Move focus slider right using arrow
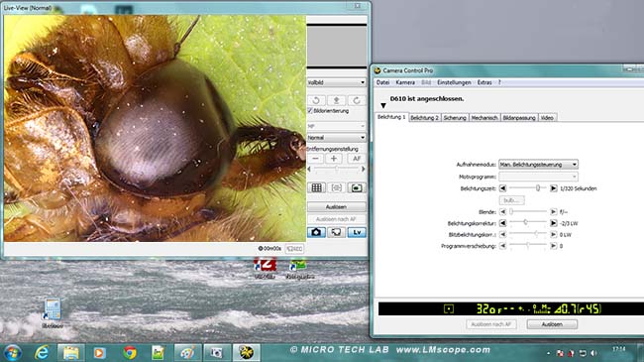This screenshot has height=362, width=644. point(363,169)
